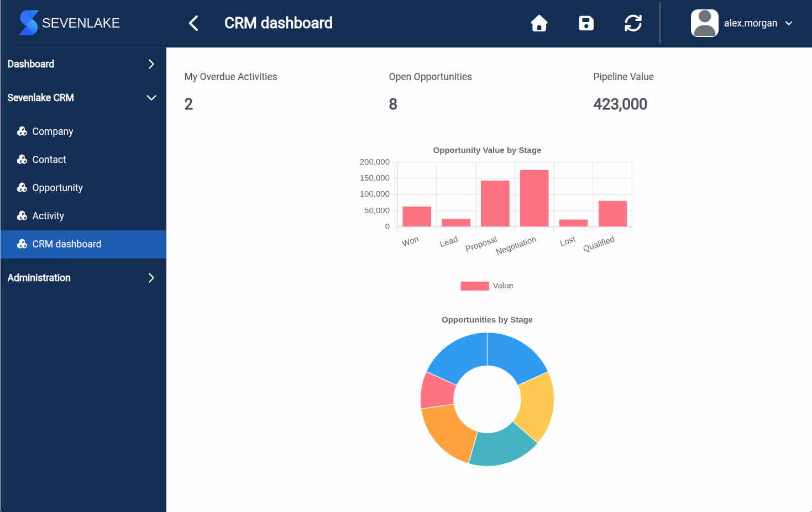
Task: Expand the Administration section chevron
Action: (x=151, y=278)
